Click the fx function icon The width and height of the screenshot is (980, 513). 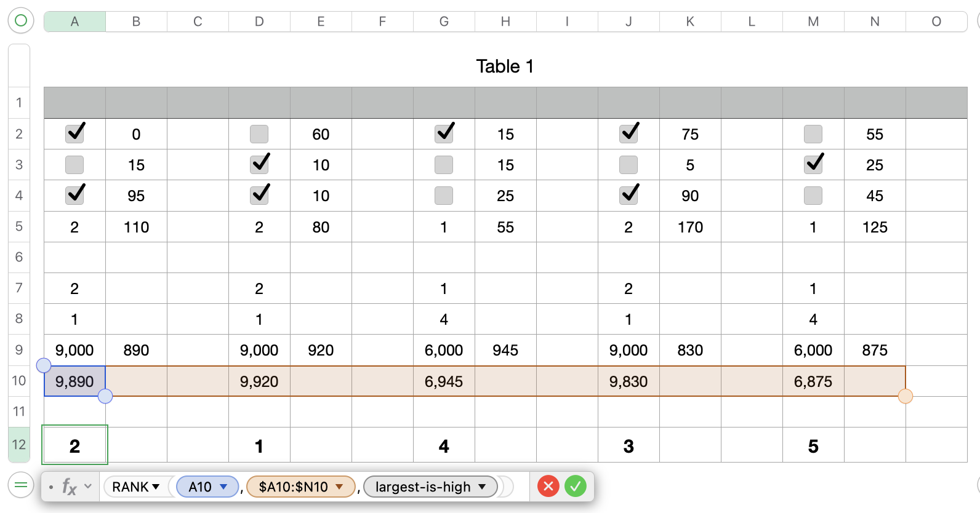pos(69,487)
